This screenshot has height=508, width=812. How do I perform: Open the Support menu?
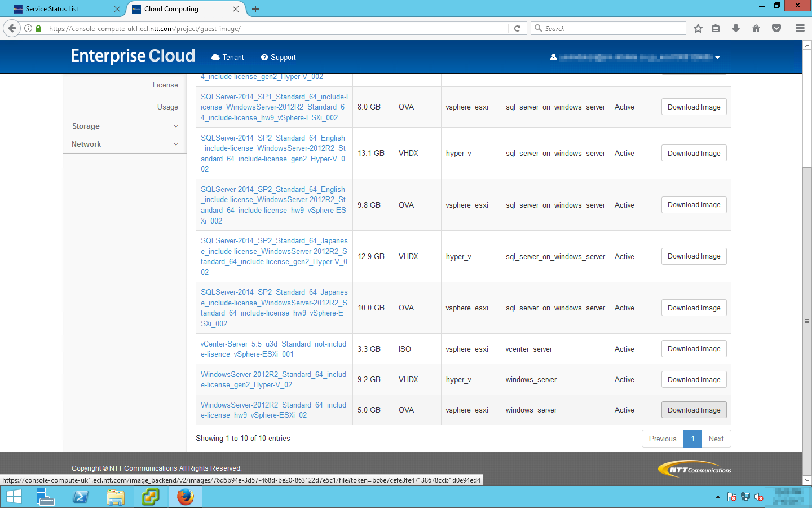[x=278, y=58]
